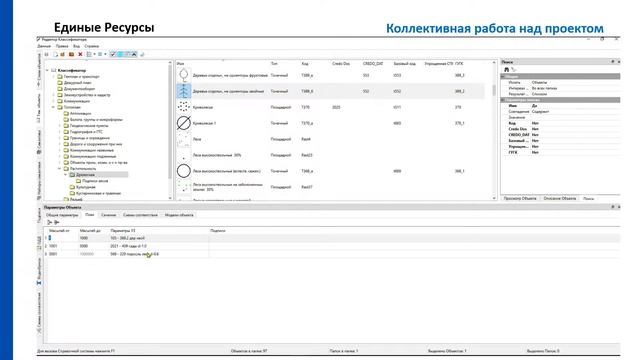Open the Справка menu
Screen dimensions: 640x360
[91, 46]
